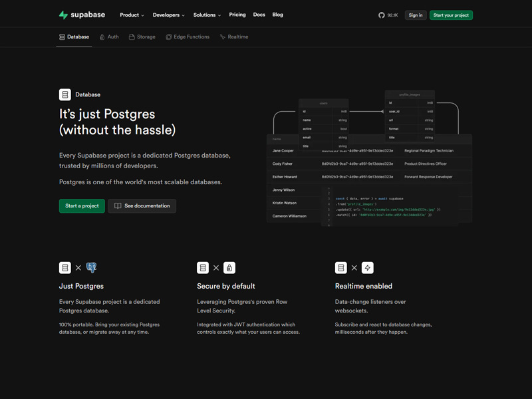Click the lock icon above Secure by default
532x399 pixels.
click(229, 267)
